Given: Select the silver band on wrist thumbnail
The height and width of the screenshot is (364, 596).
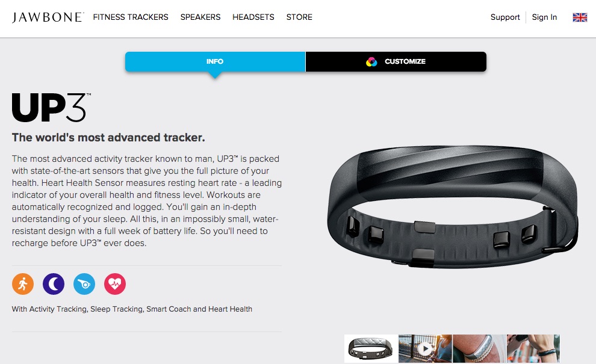Looking at the screenshot, I should 479,348.
